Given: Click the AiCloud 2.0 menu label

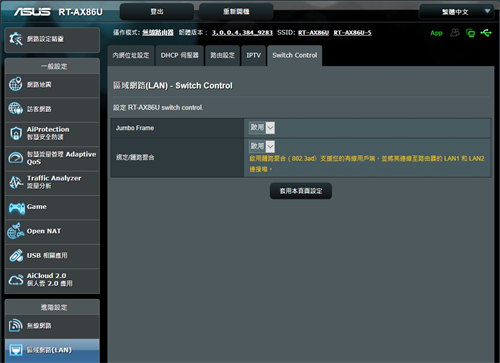Looking at the screenshot, I should (50, 280).
